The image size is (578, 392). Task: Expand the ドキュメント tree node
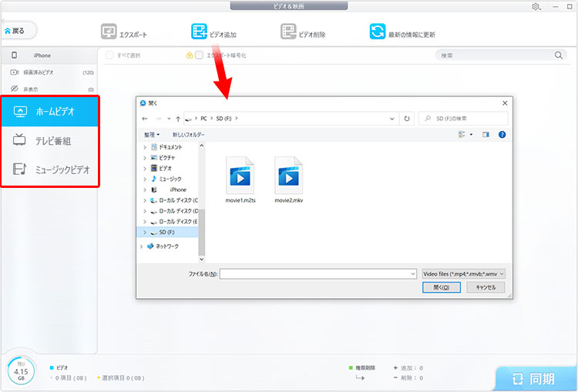click(x=145, y=147)
